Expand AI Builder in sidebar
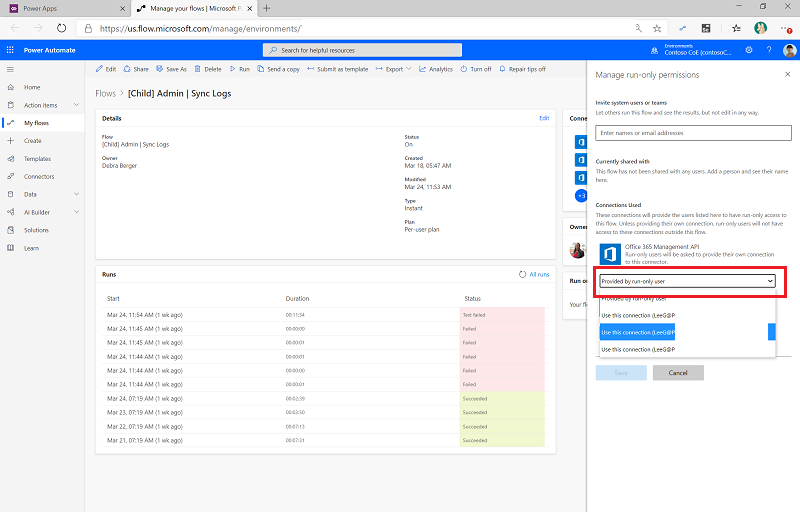This screenshot has width=800, height=512. pyautogui.click(x=77, y=212)
